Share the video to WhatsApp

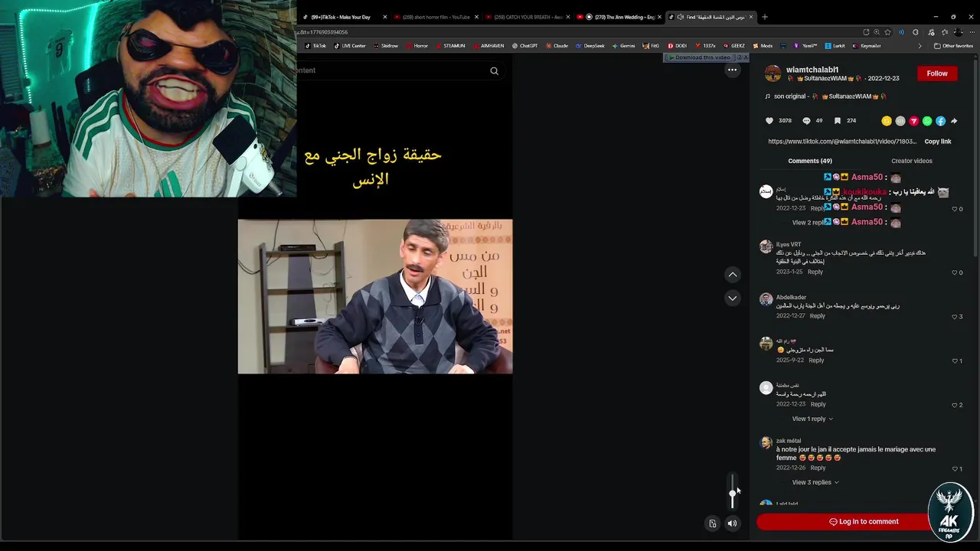pyautogui.click(x=927, y=121)
